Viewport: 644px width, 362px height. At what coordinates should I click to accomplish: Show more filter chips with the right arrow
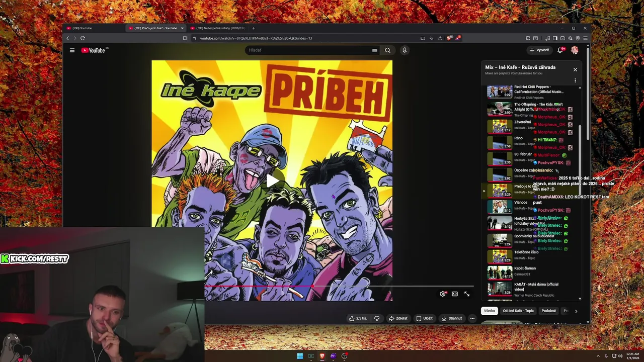coord(576,311)
